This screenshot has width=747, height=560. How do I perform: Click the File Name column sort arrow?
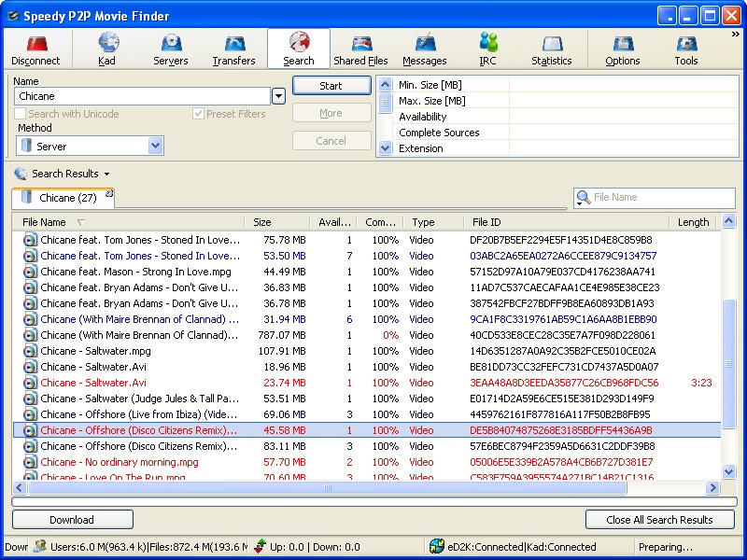click(x=81, y=222)
